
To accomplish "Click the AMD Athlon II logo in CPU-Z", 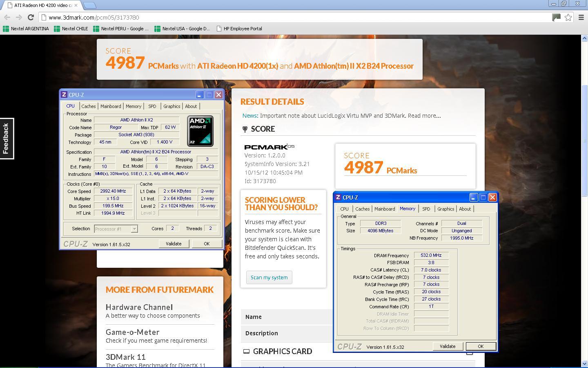I will [x=200, y=131].
